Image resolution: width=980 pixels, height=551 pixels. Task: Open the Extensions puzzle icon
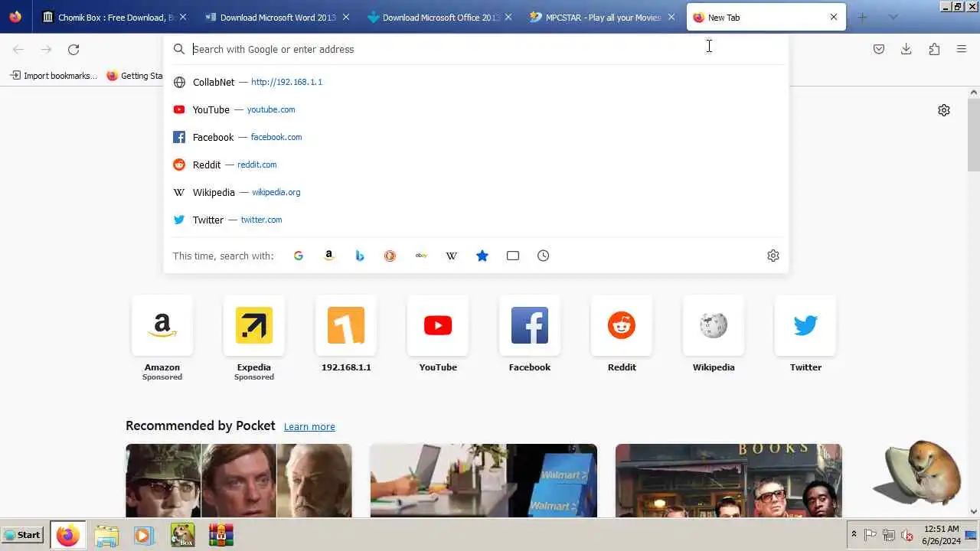(934, 49)
